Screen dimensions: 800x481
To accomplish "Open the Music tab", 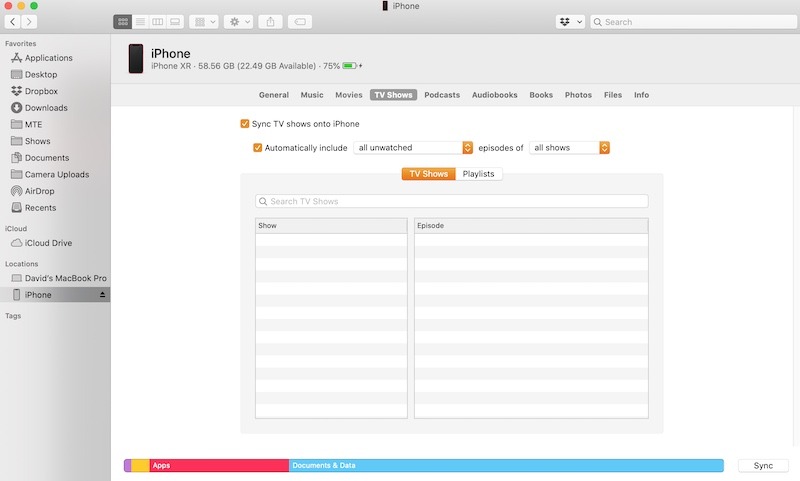I will pos(312,95).
